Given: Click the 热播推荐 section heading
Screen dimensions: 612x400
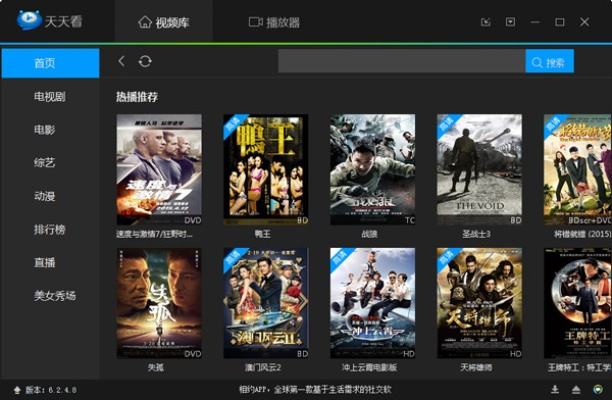Looking at the screenshot, I should point(137,97).
